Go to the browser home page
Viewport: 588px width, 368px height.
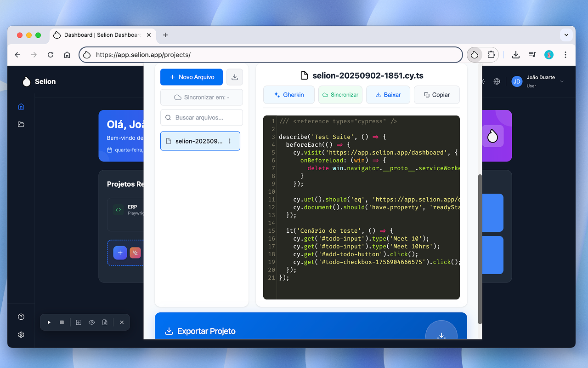tap(67, 55)
